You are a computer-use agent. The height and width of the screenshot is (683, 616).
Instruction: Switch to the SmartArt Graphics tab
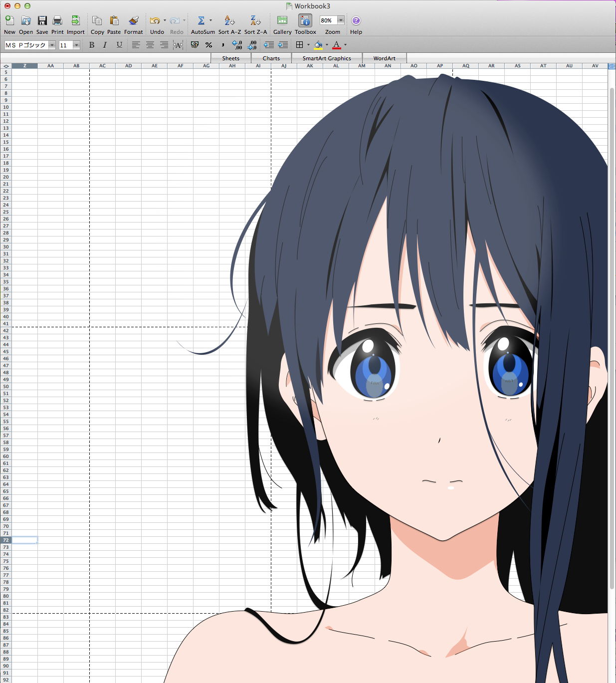[327, 58]
